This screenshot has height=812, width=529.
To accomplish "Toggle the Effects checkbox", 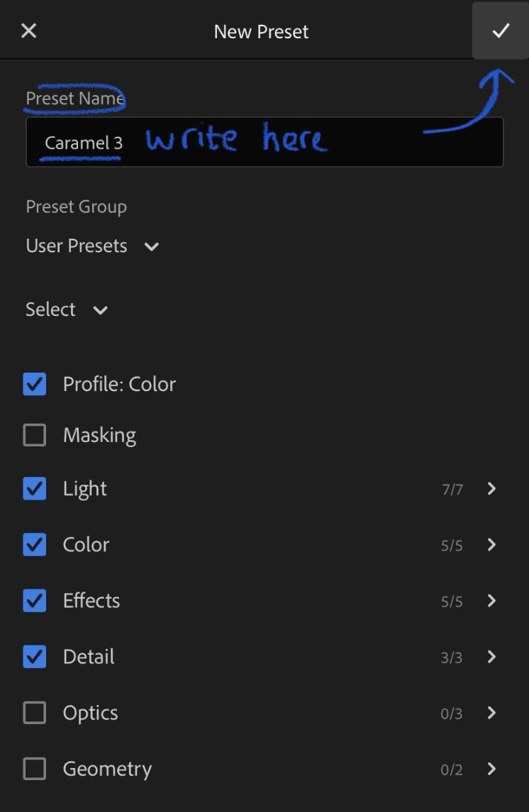I will pyautogui.click(x=35, y=601).
